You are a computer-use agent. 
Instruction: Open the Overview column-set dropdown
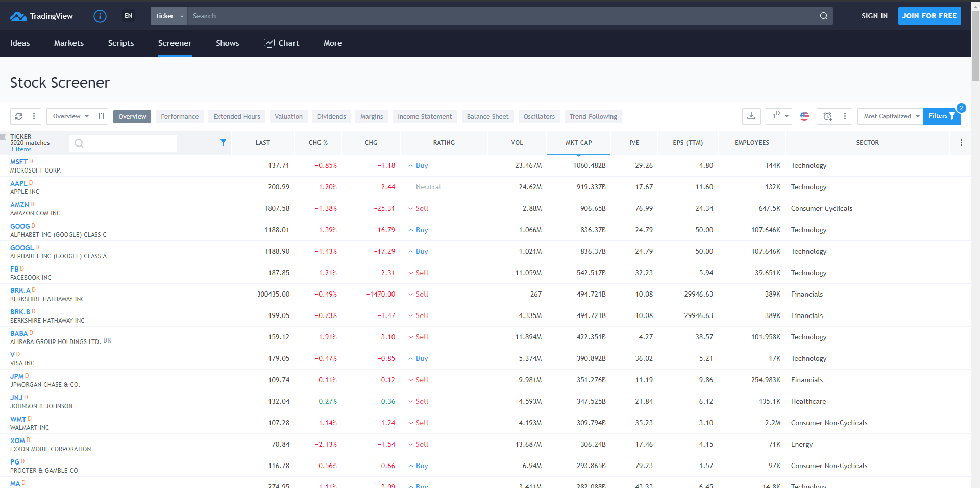pyautogui.click(x=68, y=116)
